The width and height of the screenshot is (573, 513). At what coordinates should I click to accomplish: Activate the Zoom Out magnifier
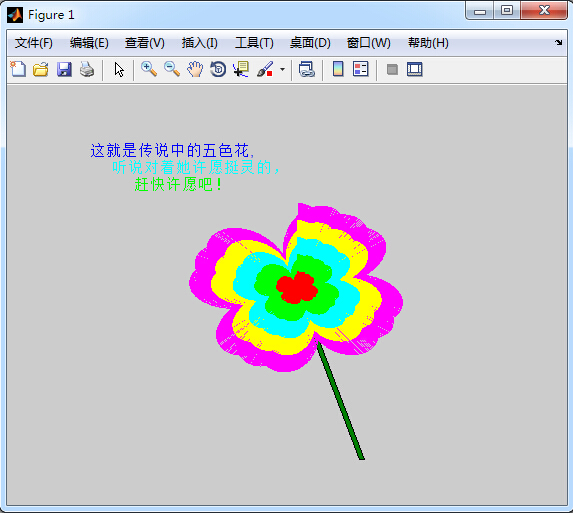(x=172, y=69)
